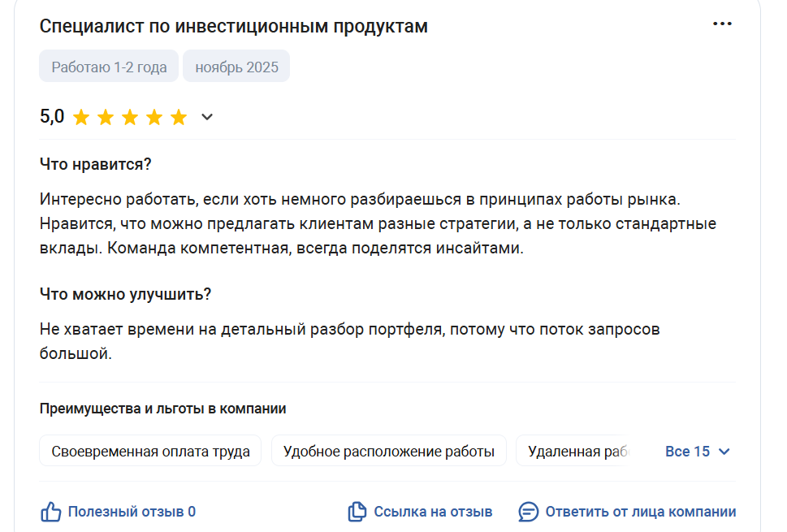This screenshot has width=787, height=532.
Task: Click Ответить от лица компании
Action: tap(641, 512)
